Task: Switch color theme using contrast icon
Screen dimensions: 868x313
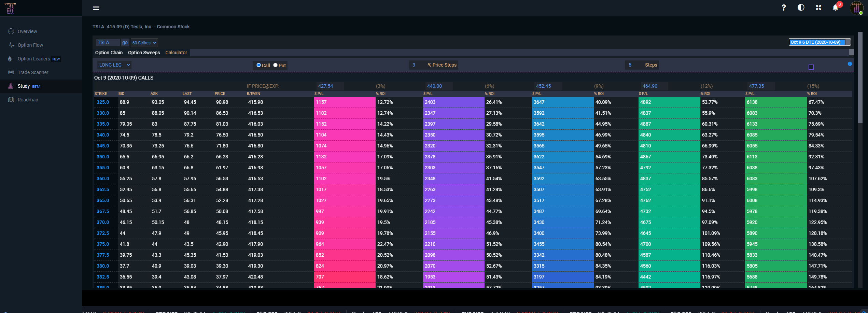Action: pyautogui.click(x=801, y=7)
